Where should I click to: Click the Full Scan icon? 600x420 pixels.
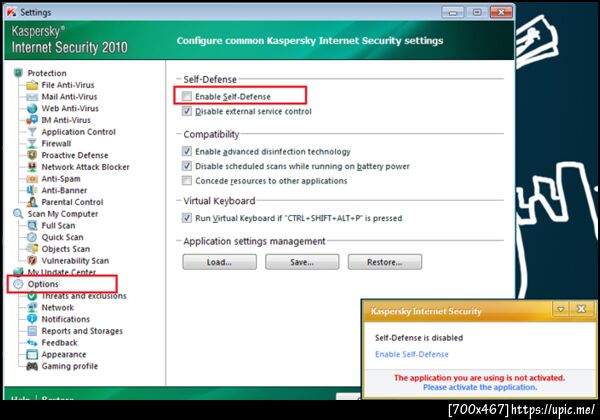[32, 226]
